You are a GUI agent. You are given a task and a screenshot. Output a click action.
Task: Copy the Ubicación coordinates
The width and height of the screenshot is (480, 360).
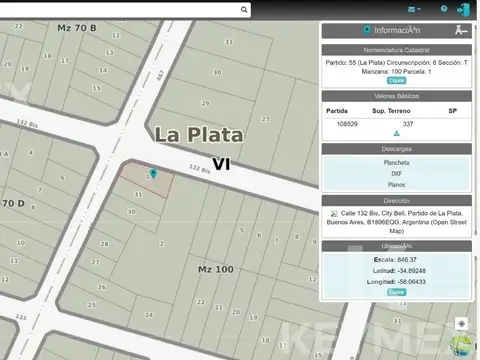click(396, 292)
